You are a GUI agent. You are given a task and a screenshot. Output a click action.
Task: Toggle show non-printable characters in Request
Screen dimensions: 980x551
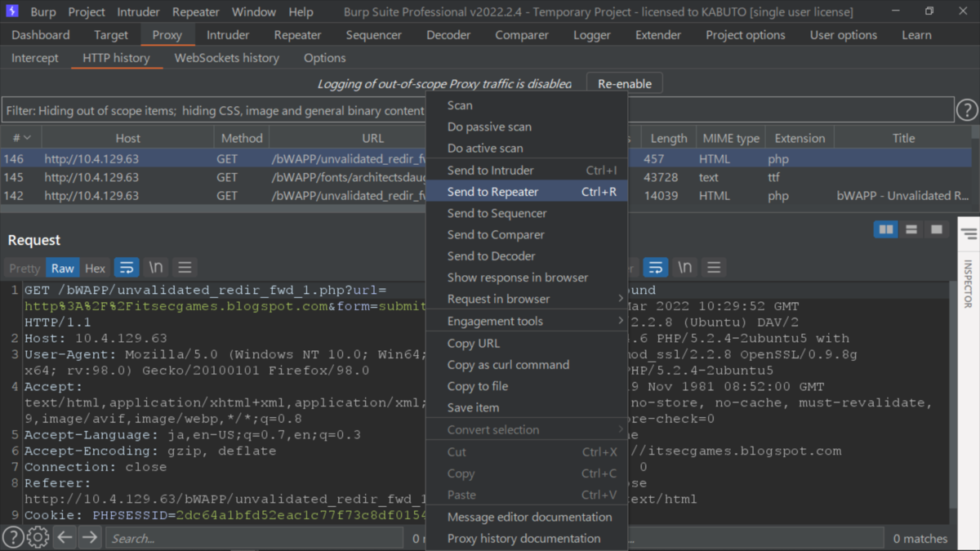point(155,268)
